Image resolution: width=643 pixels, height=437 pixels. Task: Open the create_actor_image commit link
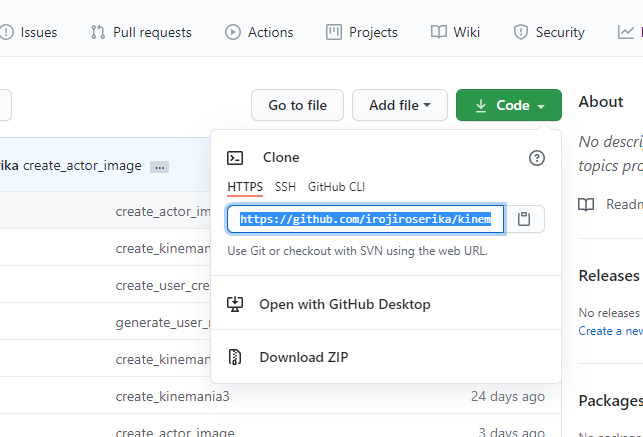pos(82,166)
